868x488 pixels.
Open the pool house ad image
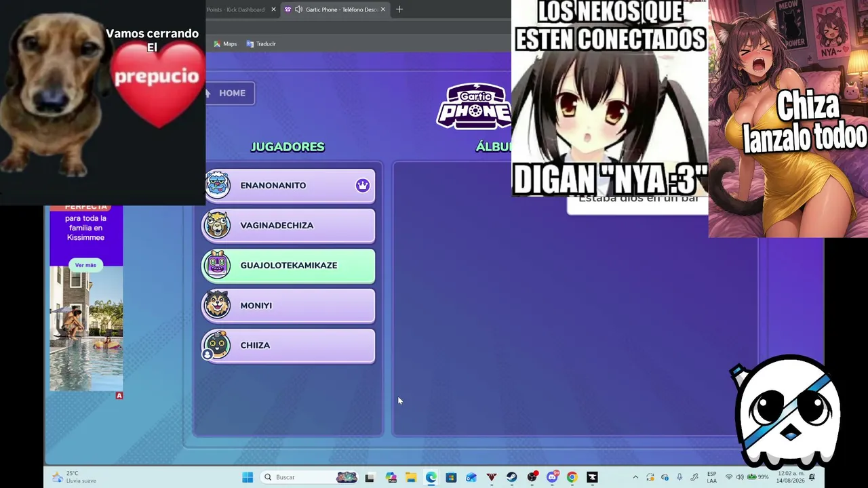point(86,329)
